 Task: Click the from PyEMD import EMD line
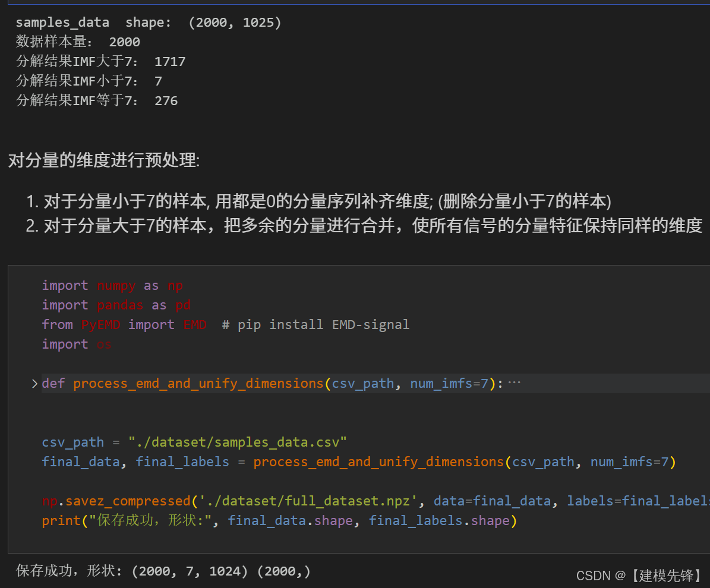[124, 324]
